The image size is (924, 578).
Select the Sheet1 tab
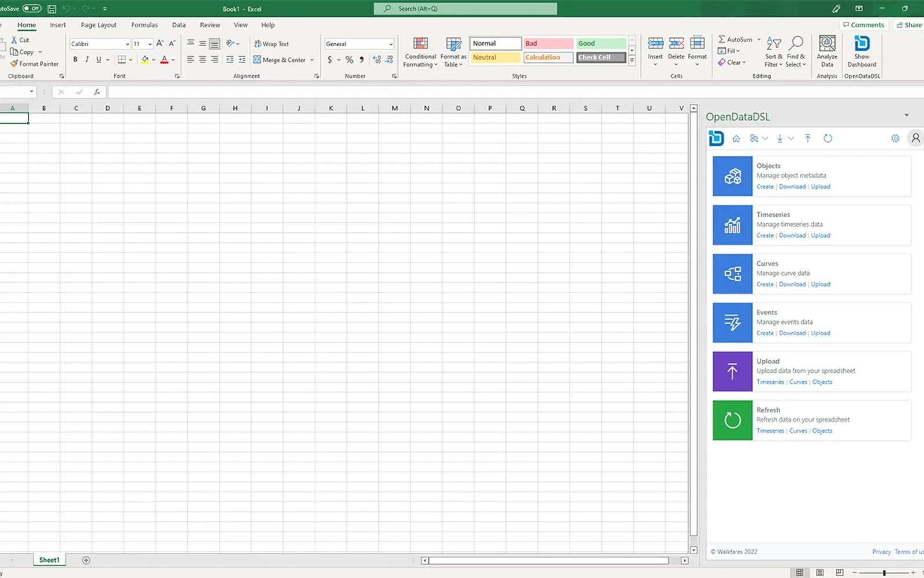(49, 560)
